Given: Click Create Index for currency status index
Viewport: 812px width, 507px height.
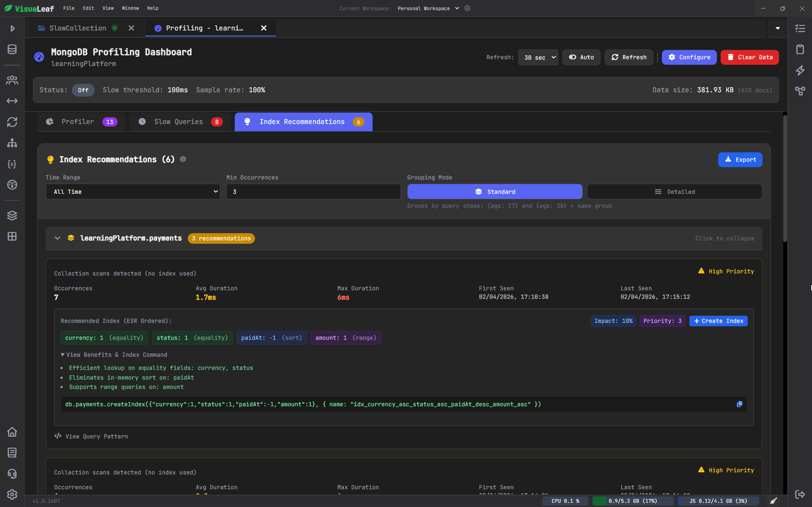Looking at the screenshot, I should (x=718, y=321).
